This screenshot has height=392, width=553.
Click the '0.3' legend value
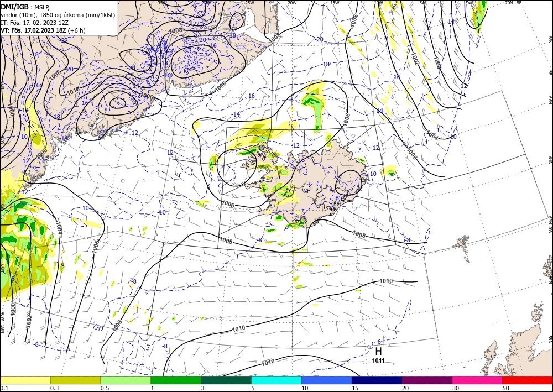click(x=54, y=388)
